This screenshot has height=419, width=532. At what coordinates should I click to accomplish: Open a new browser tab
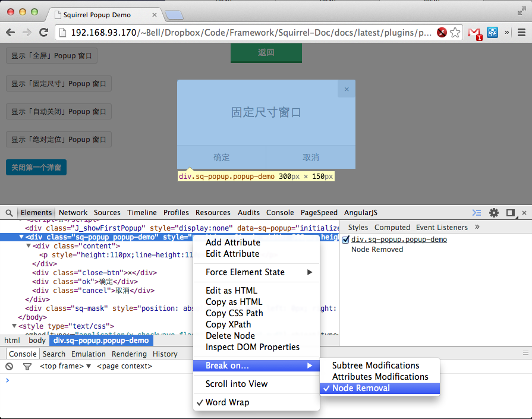(174, 15)
